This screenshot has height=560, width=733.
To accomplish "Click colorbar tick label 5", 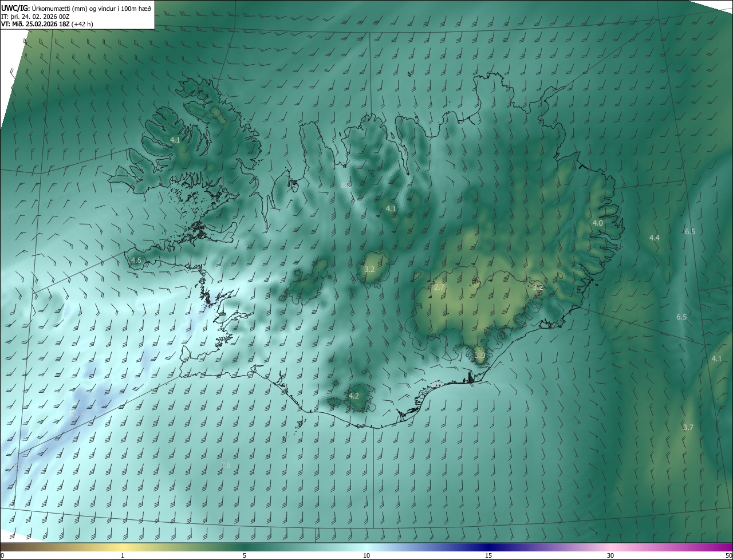I will pos(245,555).
